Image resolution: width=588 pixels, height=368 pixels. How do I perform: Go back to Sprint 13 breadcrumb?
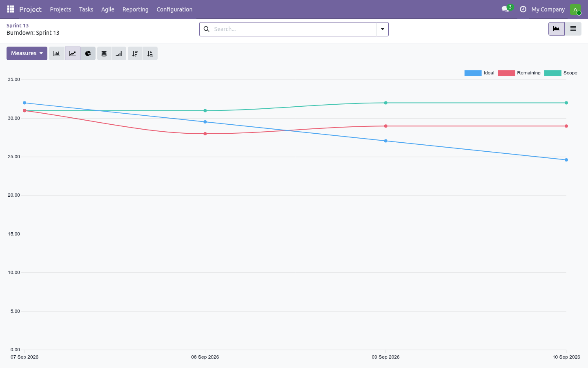click(x=18, y=25)
